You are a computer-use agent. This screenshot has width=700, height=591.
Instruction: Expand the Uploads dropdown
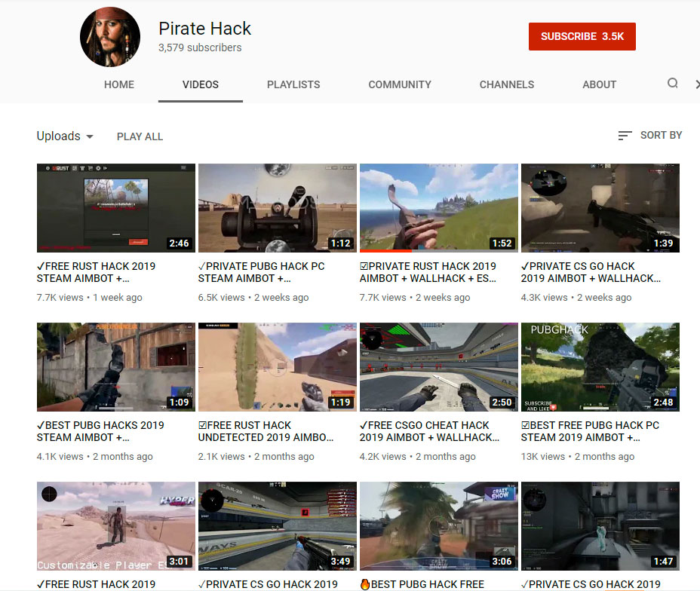pos(65,136)
